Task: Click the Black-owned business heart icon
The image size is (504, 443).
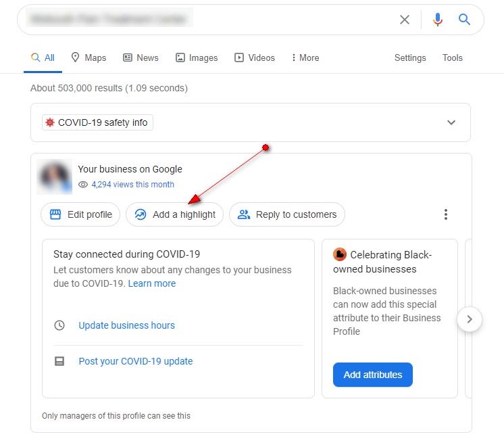Action: click(340, 255)
